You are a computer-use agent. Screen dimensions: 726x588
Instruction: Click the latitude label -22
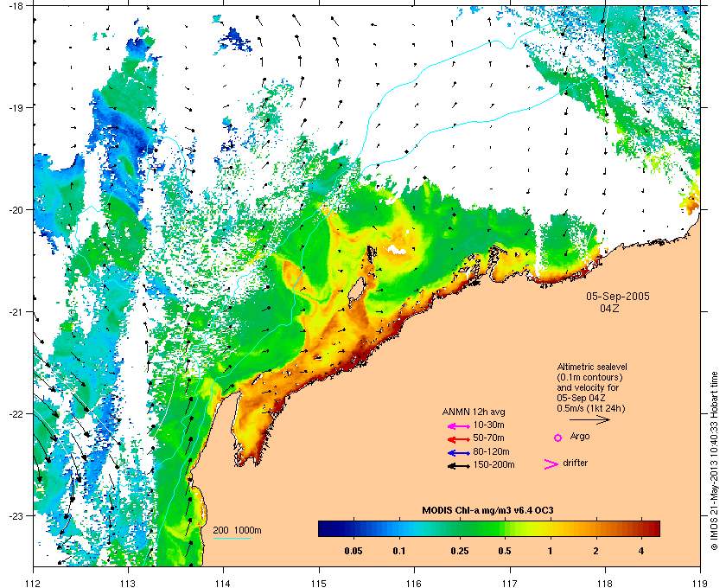[x=17, y=414]
